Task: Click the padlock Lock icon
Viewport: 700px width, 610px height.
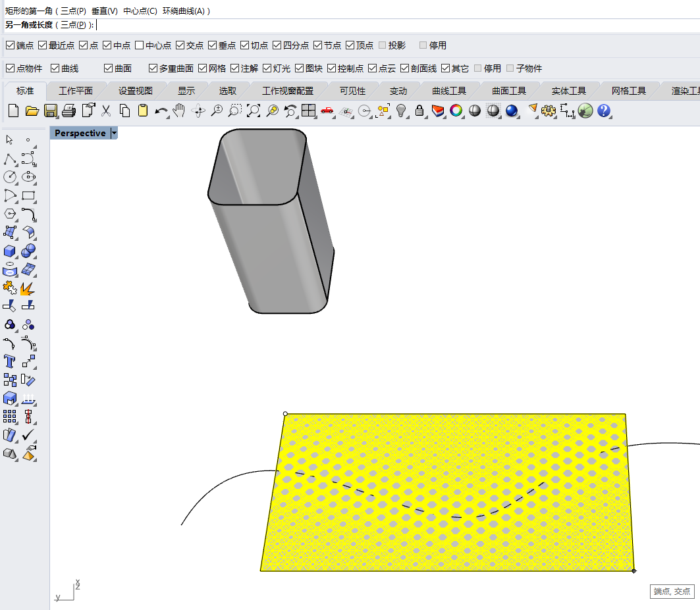Action: pos(419,111)
